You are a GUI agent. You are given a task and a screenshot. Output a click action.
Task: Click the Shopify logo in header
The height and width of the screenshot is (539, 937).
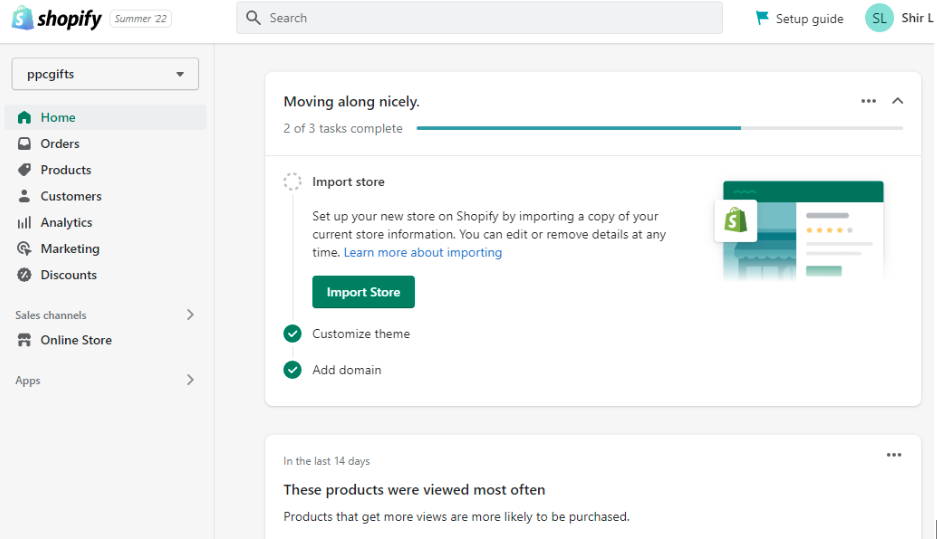[x=56, y=18]
